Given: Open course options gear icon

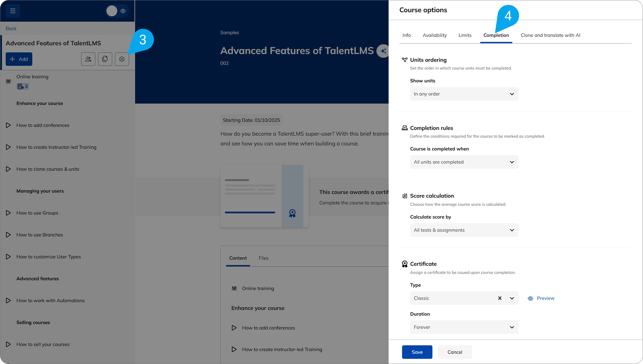Looking at the screenshot, I should point(122,59).
